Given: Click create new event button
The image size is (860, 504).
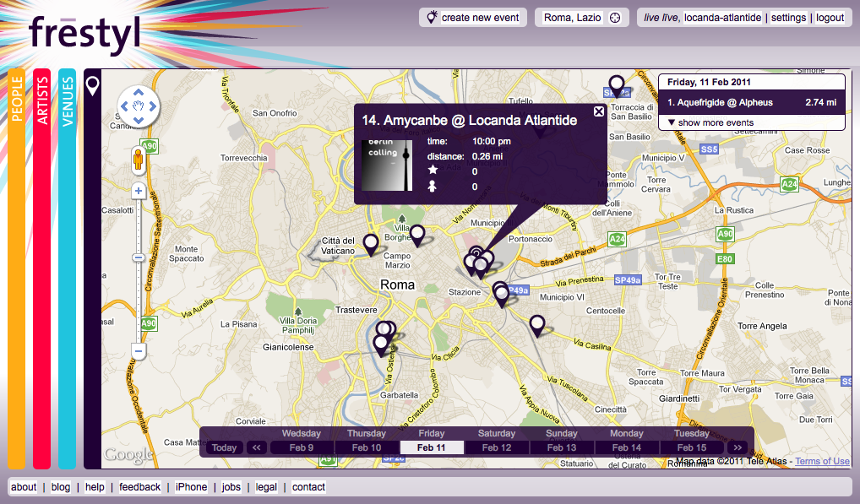Looking at the screenshot, I should pyautogui.click(x=473, y=18).
